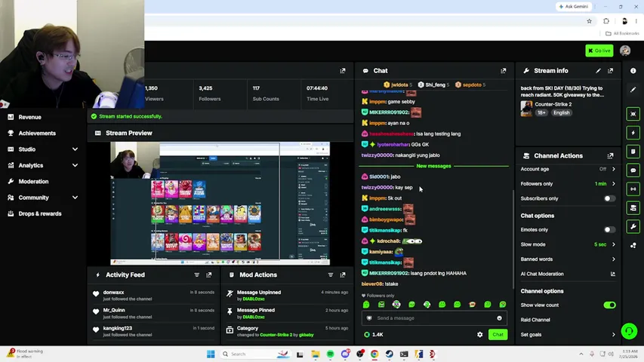Image resolution: width=644 pixels, height=362 pixels.
Task: Click chat username bimboygwapo
Action: [x=386, y=219]
